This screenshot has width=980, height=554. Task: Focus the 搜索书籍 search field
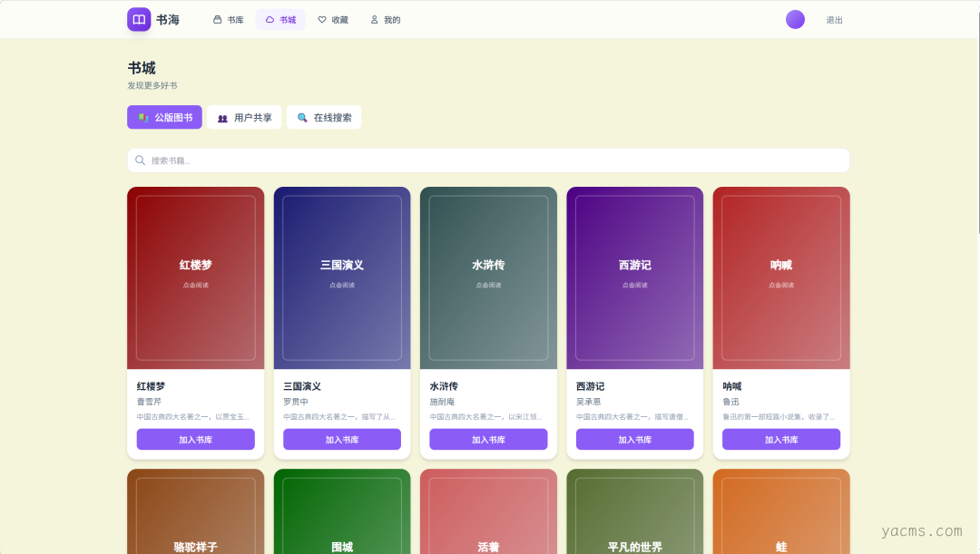pyautogui.click(x=490, y=160)
